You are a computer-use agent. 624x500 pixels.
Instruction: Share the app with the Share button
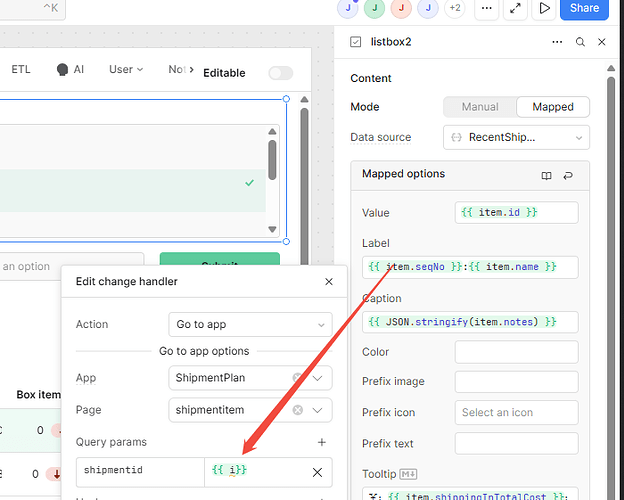click(x=584, y=8)
